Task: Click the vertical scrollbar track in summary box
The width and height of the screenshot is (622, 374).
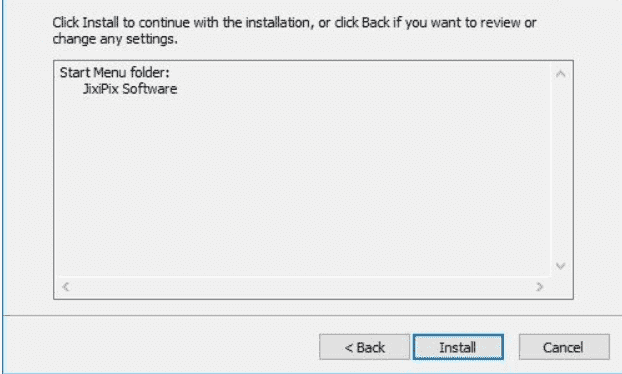Action: point(561,170)
